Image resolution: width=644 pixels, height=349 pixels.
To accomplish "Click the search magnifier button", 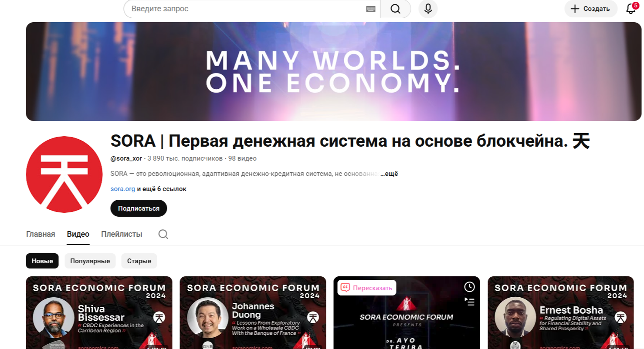I will [x=395, y=9].
